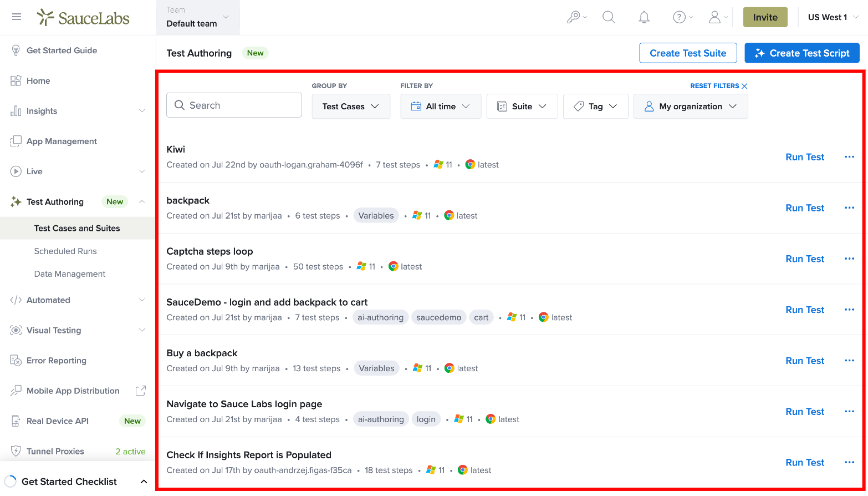Open more options for Captcha steps loop
Screen dimensions: 868x496
(849, 259)
